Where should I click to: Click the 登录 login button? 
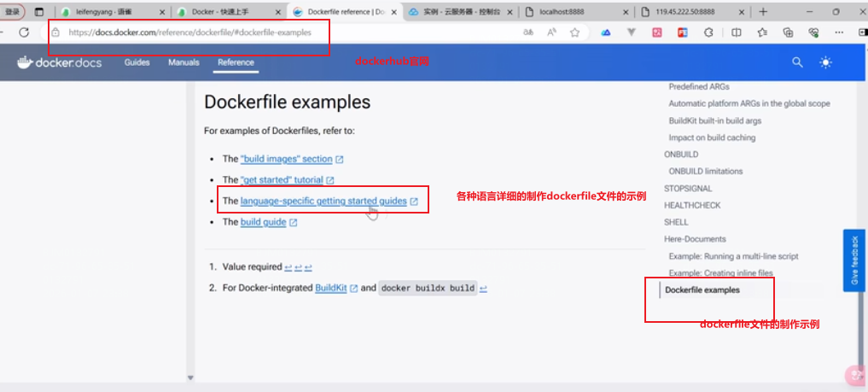[x=12, y=12]
